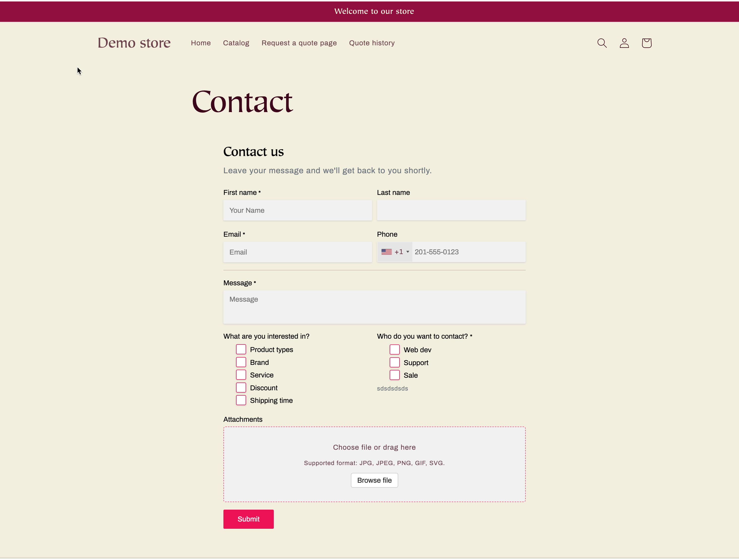Viewport: 739px width, 560px height.
Task: Click Browse file to upload attachment
Action: tap(374, 480)
